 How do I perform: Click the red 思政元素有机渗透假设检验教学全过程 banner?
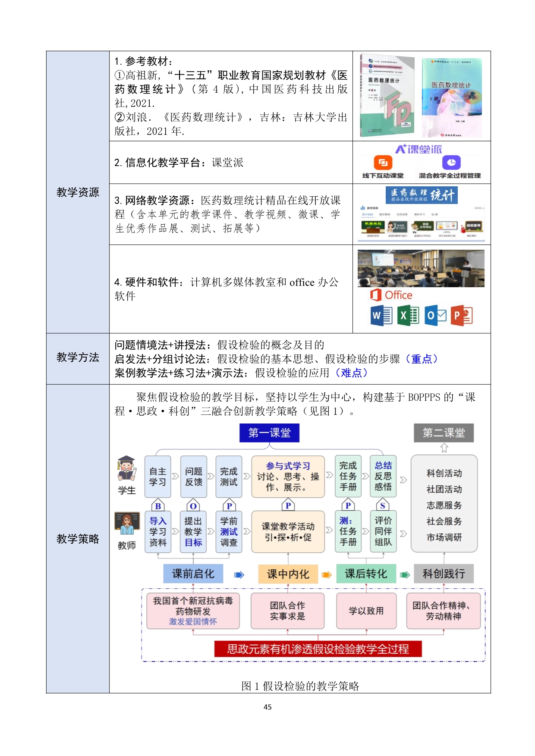(318, 649)
